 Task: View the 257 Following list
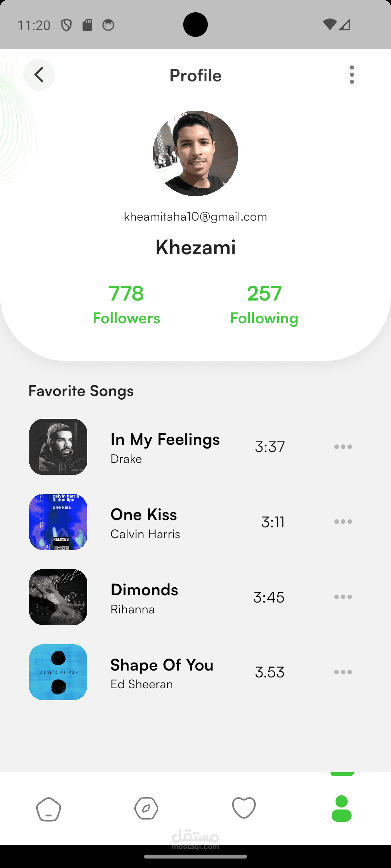[x=264, y=305]
